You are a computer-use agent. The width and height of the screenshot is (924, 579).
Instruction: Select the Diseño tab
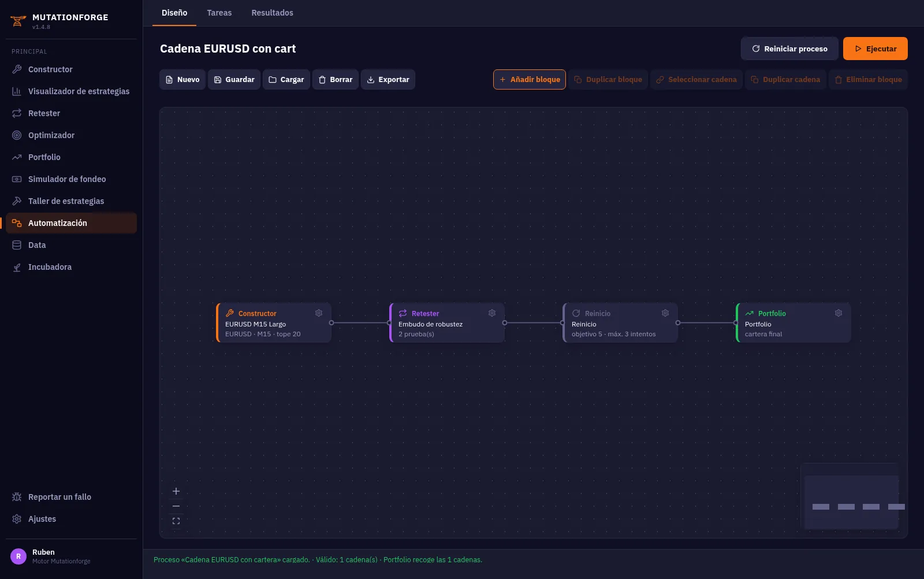click(x=174, y=13)
